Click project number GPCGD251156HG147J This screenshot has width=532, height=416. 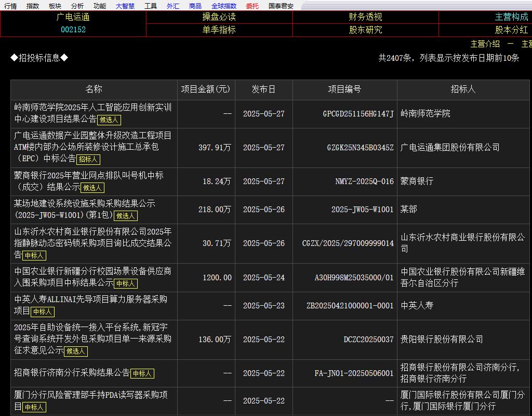pos(358,114)
